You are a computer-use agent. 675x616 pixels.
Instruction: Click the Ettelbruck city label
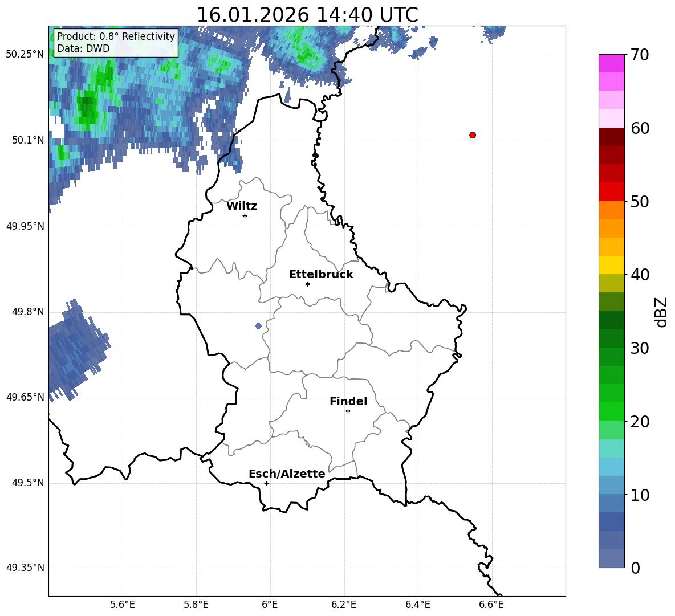[321, 275]
